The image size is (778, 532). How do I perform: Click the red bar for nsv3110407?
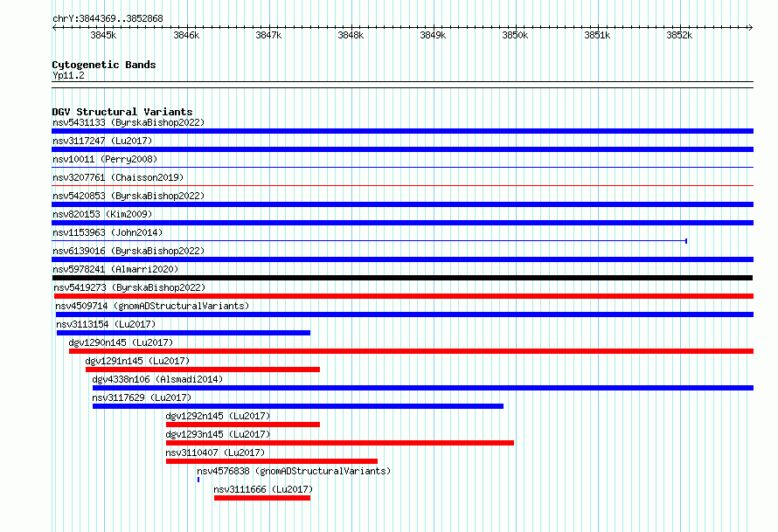point(272,461)
